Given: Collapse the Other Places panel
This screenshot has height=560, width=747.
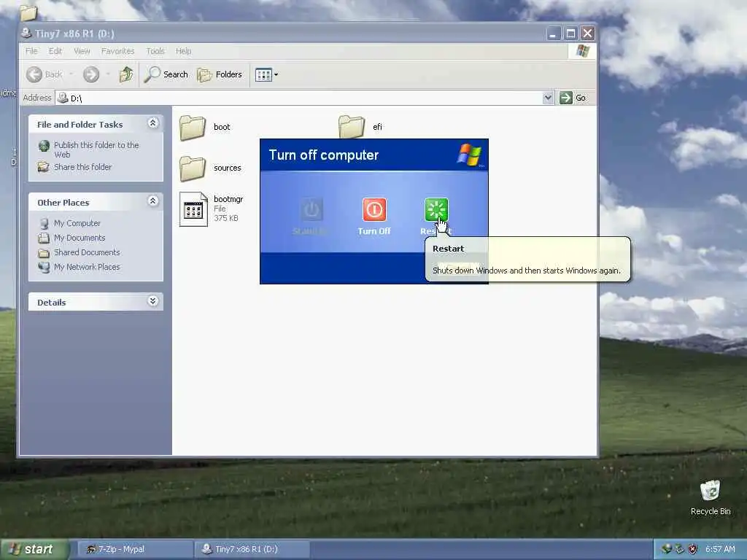Looking at the screenshot, I should pyautogui.click(x=153, y=201).
